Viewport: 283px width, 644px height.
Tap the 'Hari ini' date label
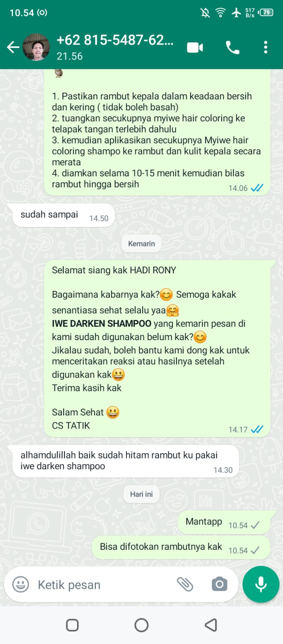tap(141, 494)
